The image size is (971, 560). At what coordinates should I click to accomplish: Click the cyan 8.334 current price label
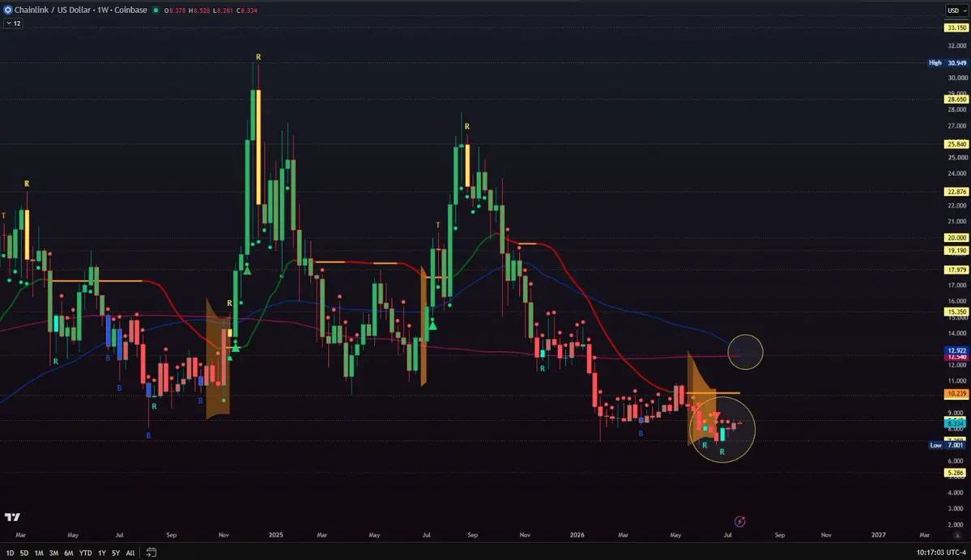956,422
